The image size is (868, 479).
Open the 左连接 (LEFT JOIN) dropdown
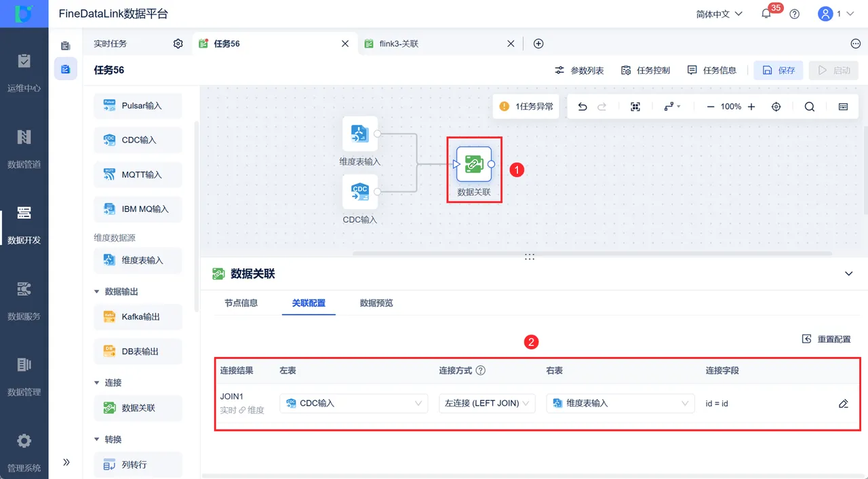(x=487, y=403)
